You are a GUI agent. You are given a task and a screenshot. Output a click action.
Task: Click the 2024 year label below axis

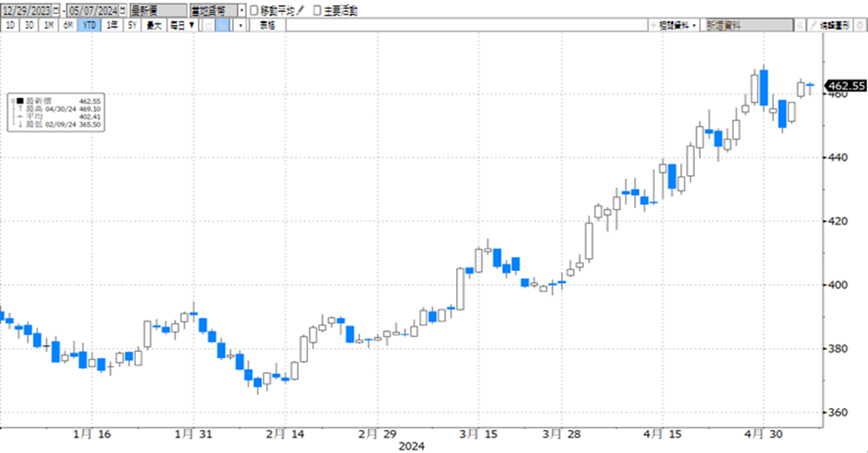point(411,446)
